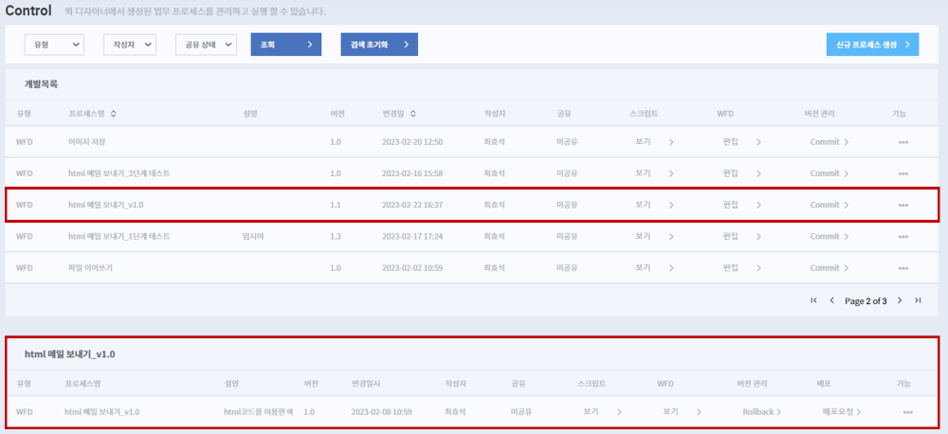948x434 pixels.
Task: Open more options for html 메일 보내기_3단계 테스트
Action: tap(903, 173)
